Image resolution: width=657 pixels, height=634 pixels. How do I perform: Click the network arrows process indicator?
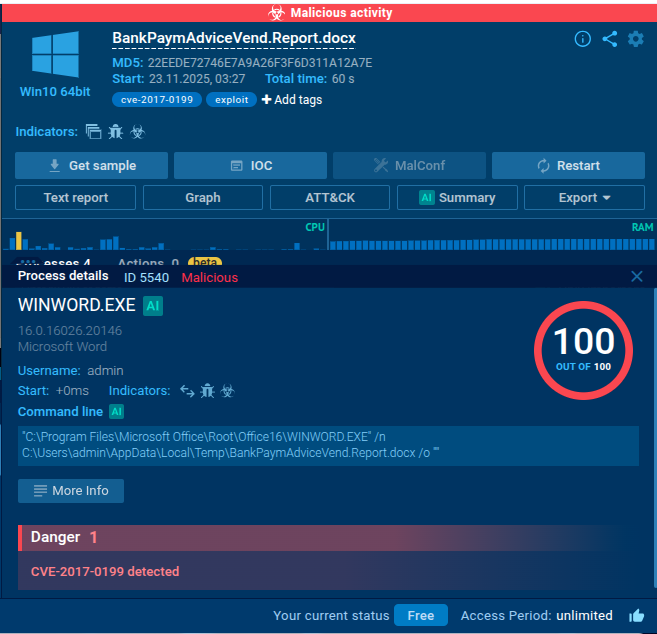pos(187,391)
